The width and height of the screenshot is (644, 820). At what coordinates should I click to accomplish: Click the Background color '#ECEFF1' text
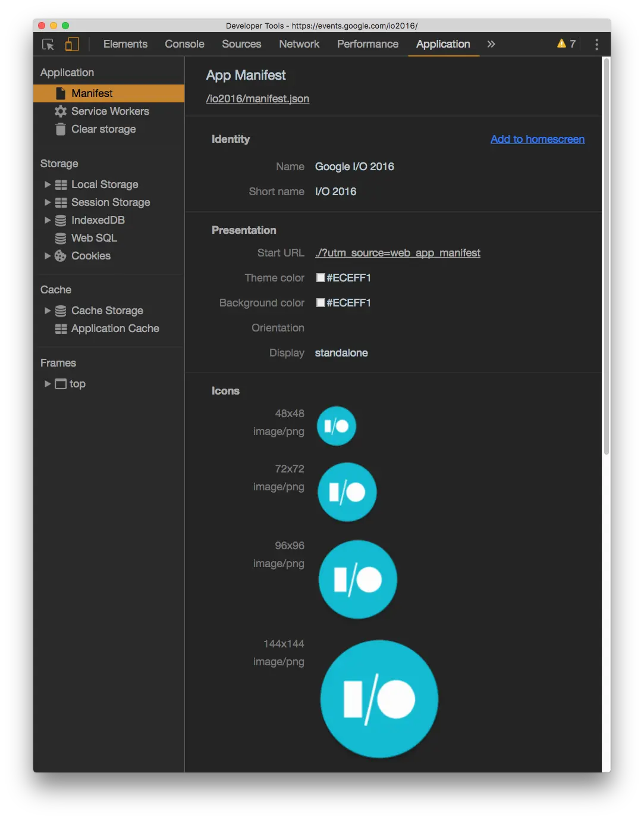(348, 303)
